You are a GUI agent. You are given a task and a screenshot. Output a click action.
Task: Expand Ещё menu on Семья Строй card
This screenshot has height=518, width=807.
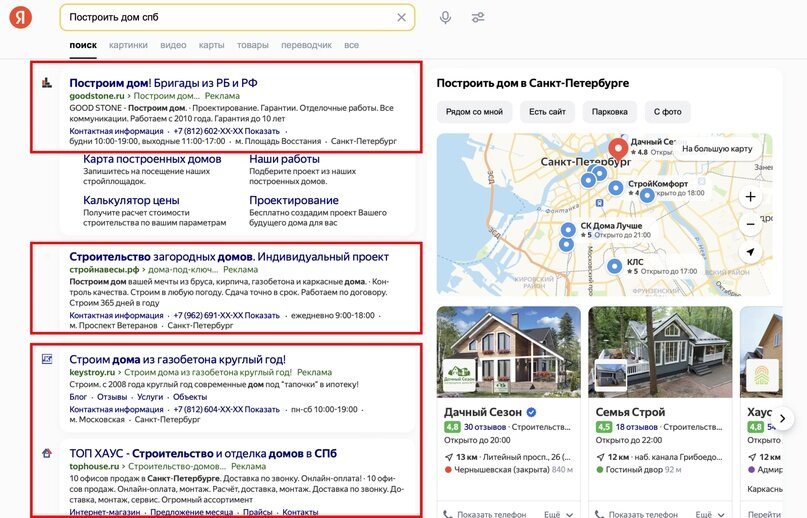click(710, 514)
